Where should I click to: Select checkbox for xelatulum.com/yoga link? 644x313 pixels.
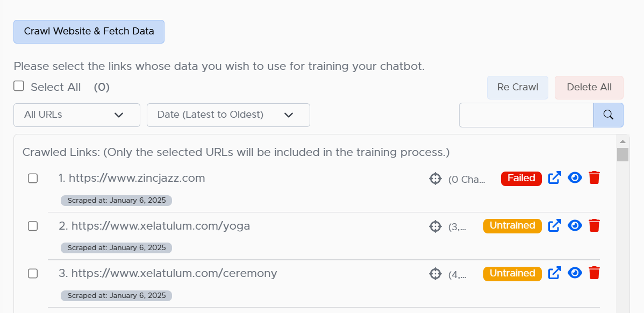(x=33, y=226)
